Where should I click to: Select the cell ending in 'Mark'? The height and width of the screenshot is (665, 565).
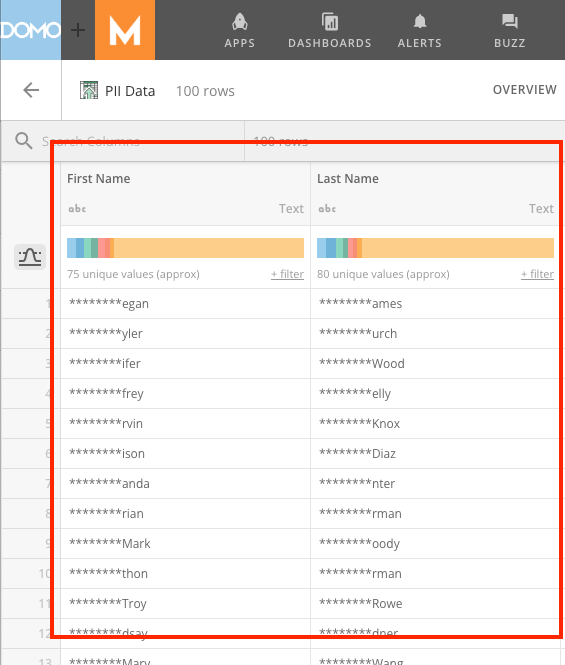185,544
